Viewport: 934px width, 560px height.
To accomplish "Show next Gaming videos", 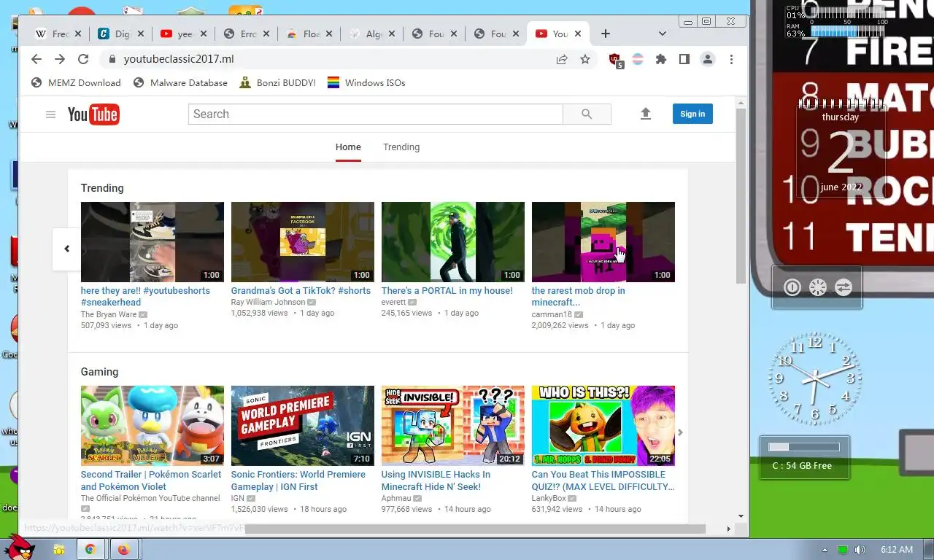I will click(680, 432).
